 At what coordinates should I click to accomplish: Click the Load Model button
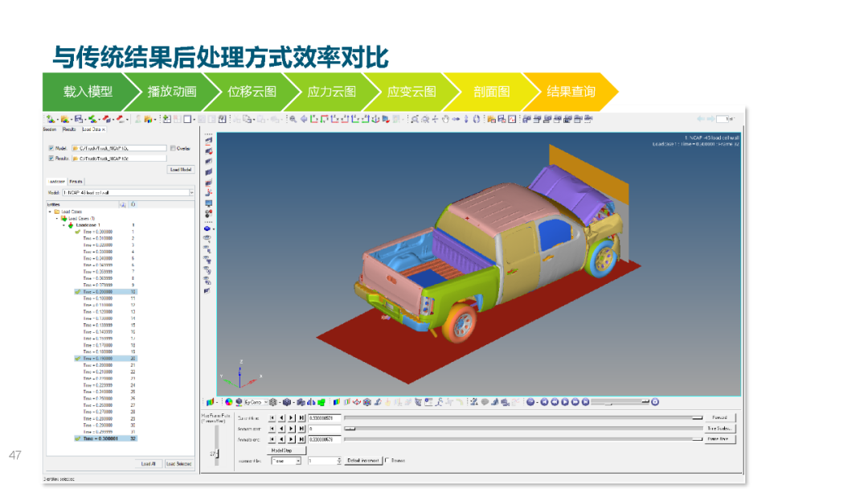point(181,170)
